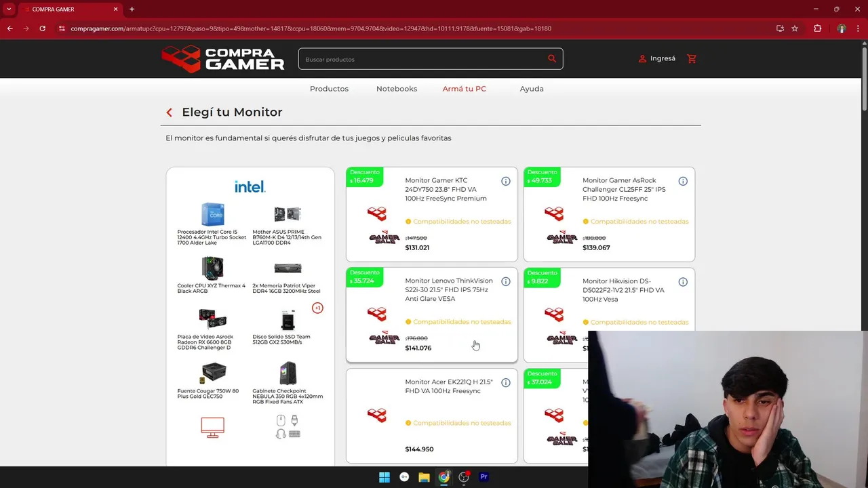This screenshot has width=868, height=488.
Task: Open the browser tab search dropdown
Action: [8, 9]
